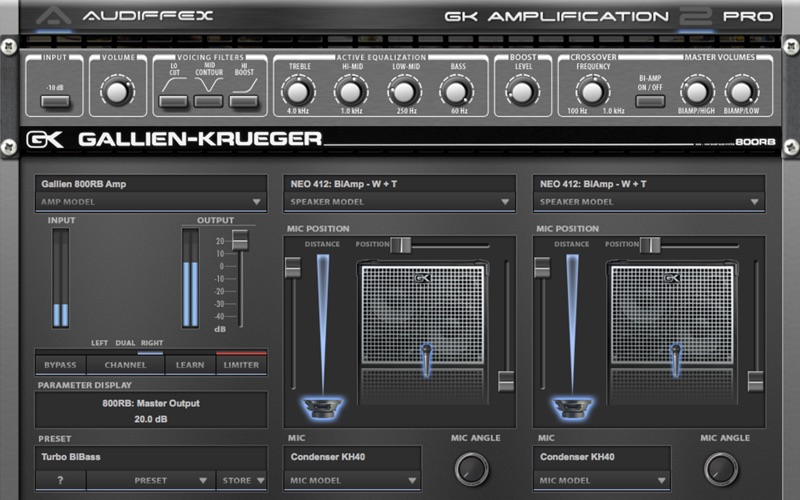800x500 pixels.
Task: Click the Volume knob
Action: (x=117, y=92)
